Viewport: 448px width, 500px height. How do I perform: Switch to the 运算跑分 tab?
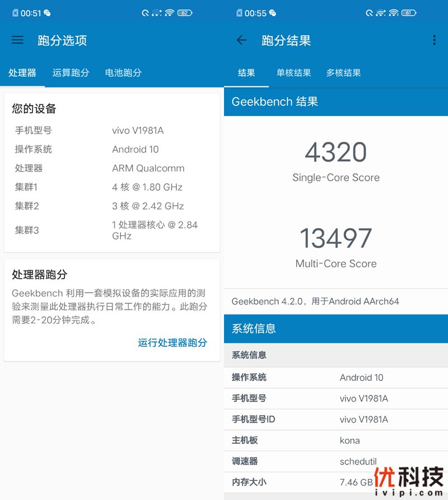[71, 72]
